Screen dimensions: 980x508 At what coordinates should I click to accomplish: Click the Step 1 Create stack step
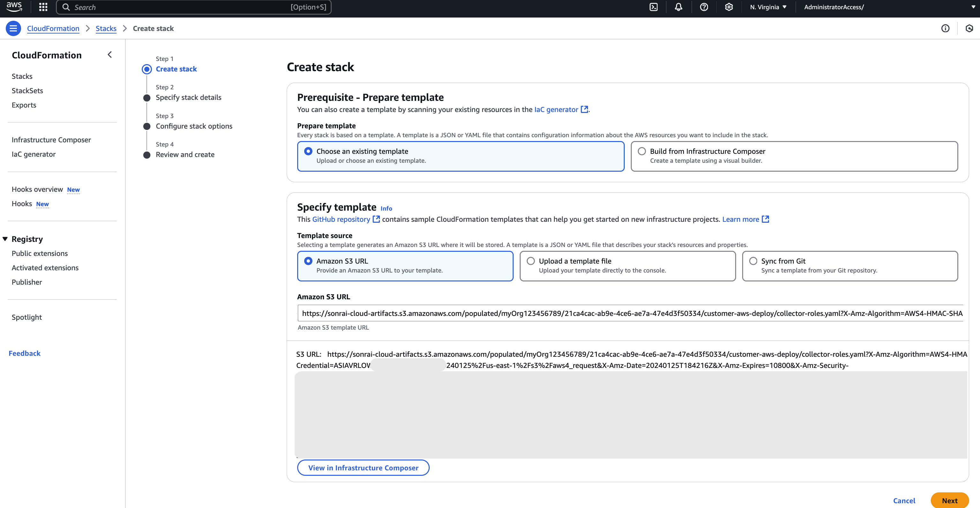pyautogui.click(x=176, y=69)
